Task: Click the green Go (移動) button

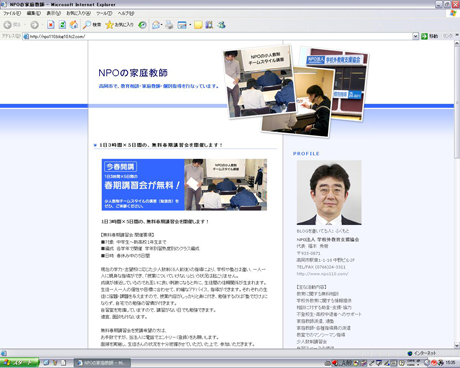Action: tap(430, 36)
